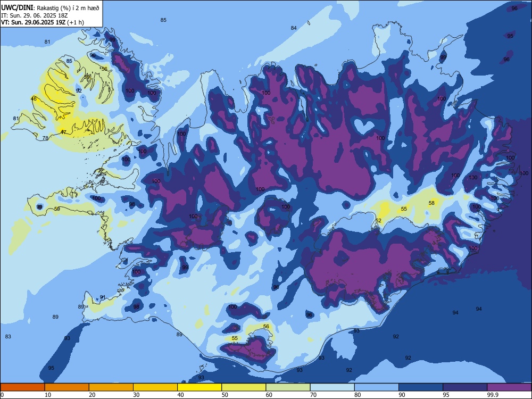The height and width of the screenshot is (399, 532).
Task: Click the purple above-99.9 legend swatch
Action: point(509,387)
